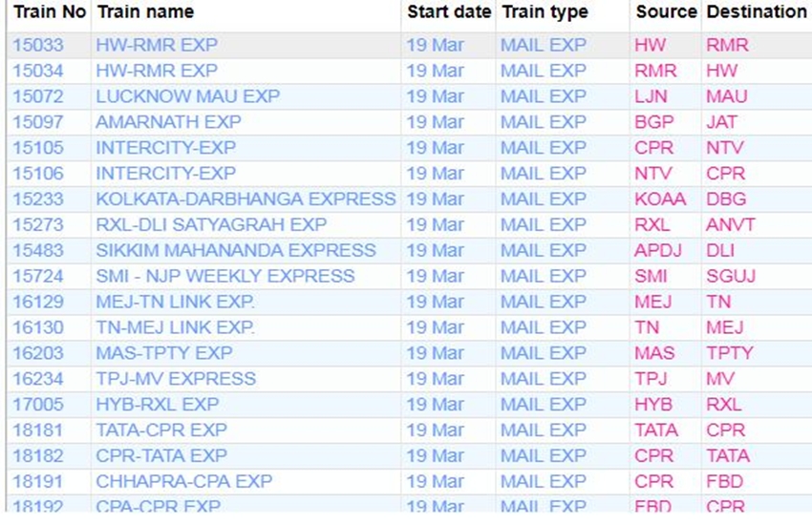Click the Destination column header
The height and width of the screenshot is (525, 812).
click(756, 12)
